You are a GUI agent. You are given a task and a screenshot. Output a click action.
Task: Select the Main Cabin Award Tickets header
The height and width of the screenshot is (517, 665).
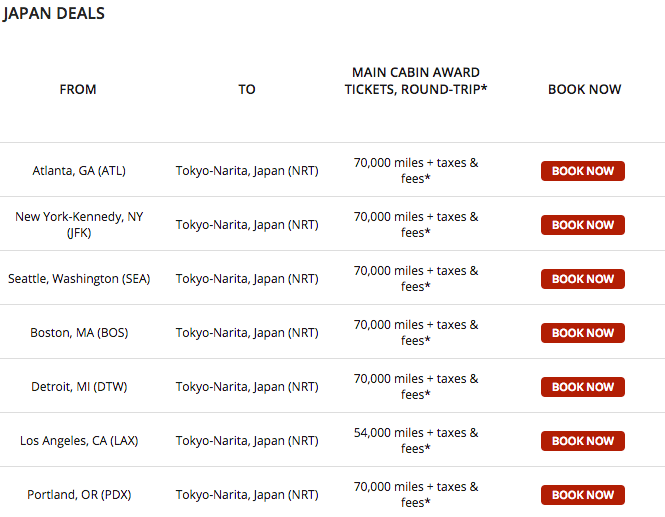coord(415,81)
